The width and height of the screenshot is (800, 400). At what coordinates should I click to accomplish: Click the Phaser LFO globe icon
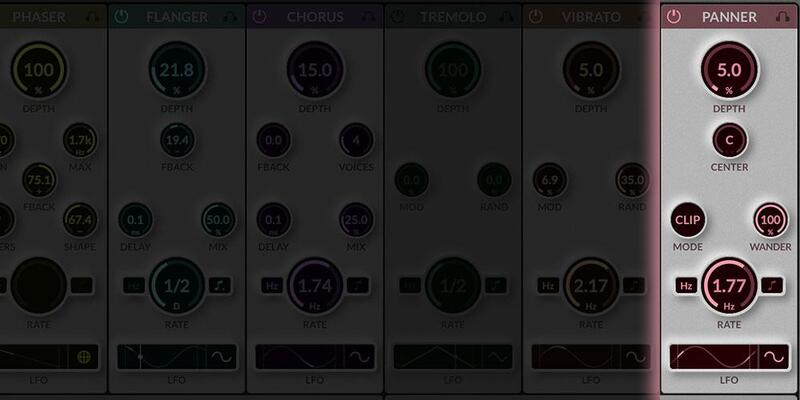click(84, 356)
